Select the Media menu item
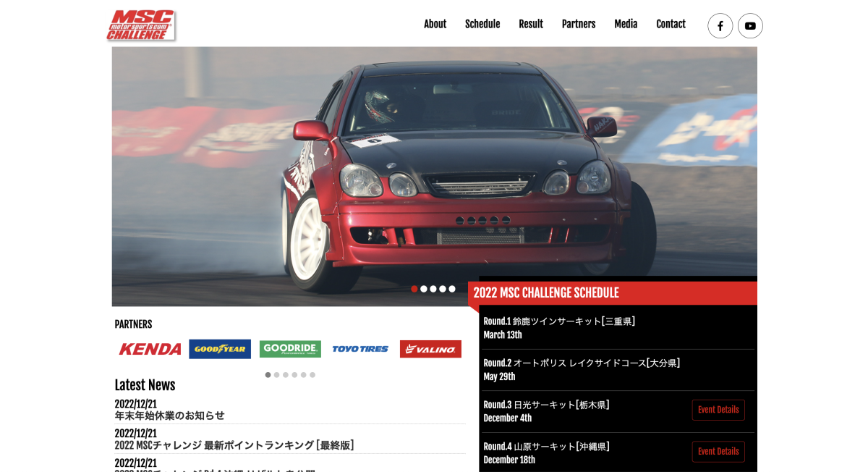The width and height of the screenshot is (868, 472). 626,24
